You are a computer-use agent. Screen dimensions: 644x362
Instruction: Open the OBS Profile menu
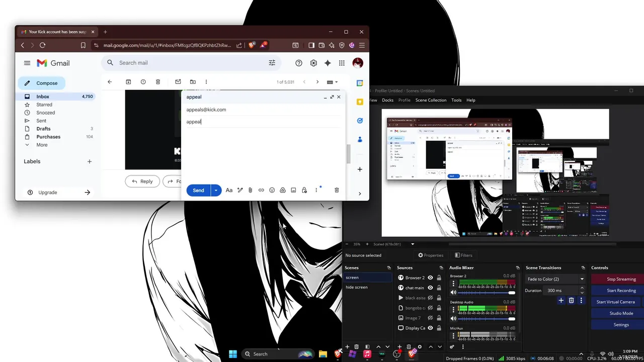click(405, 100)
